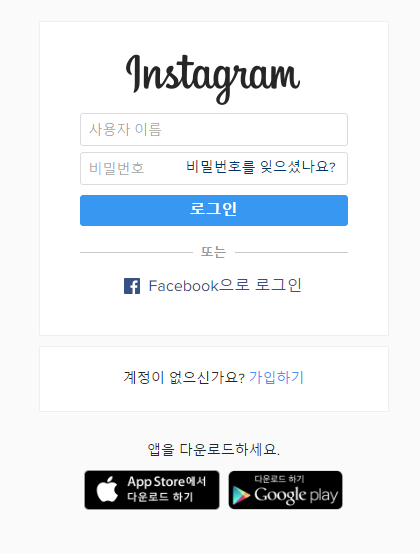Viewport: 420px width, 554px height.
Task: Open the 가입하기 sign-up link
Action: (x=276, y=377)
